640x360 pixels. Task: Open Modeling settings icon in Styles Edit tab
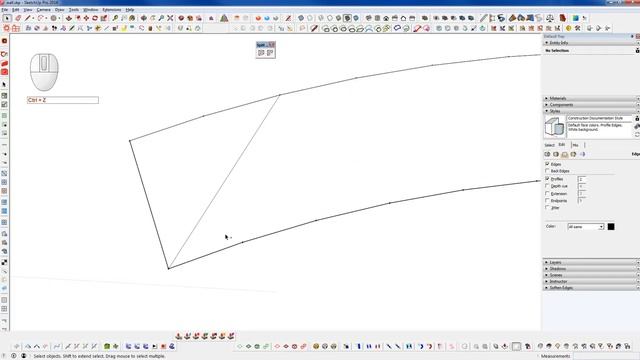[582, 154]
